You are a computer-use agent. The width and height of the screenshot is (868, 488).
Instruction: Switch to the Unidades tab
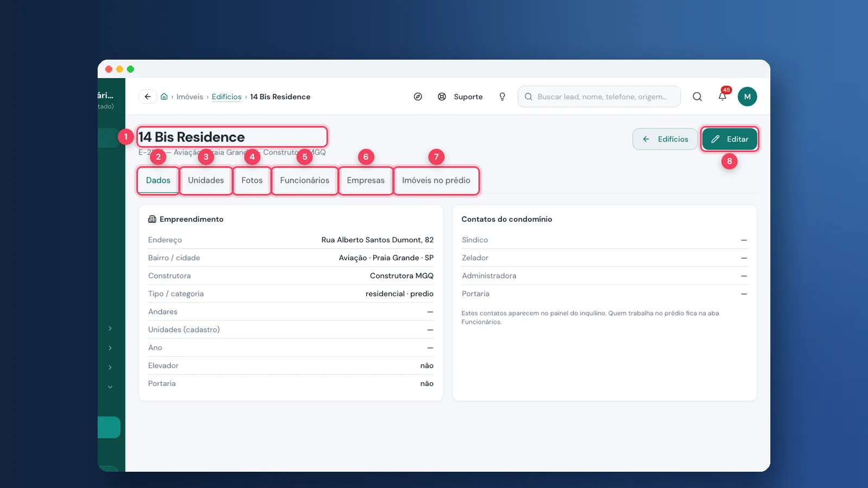(x=206, y=180)
